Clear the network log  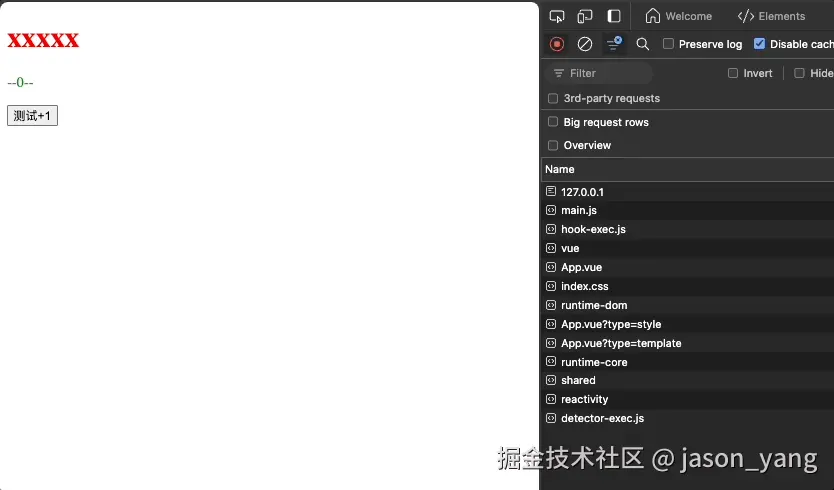(x=585, y=44)
